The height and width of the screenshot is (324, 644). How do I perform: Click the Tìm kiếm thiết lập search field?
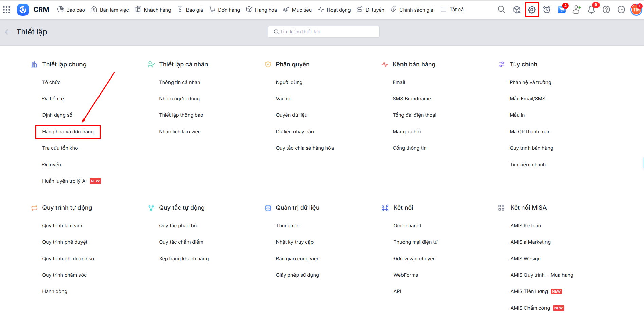tap(323, 32)
